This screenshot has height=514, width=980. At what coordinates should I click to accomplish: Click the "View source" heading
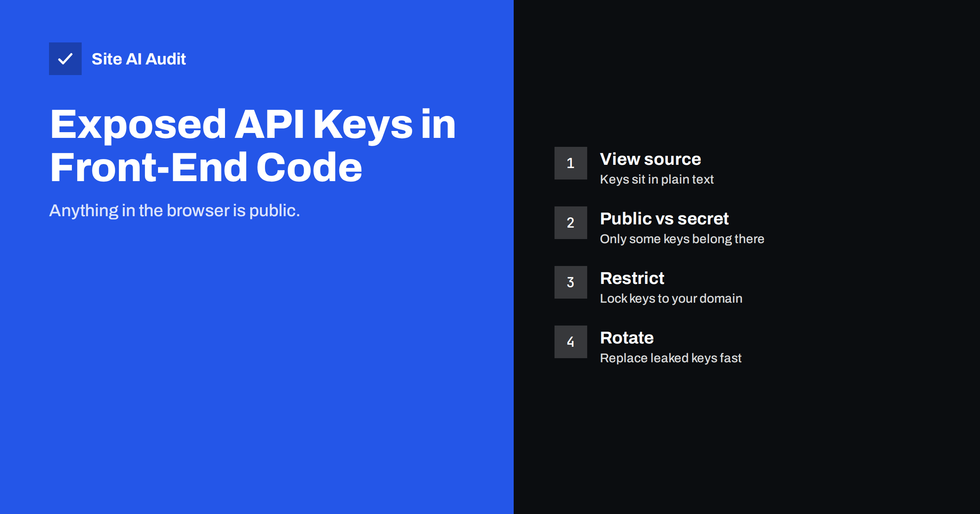pyautogui.click(x=650, y=159)
